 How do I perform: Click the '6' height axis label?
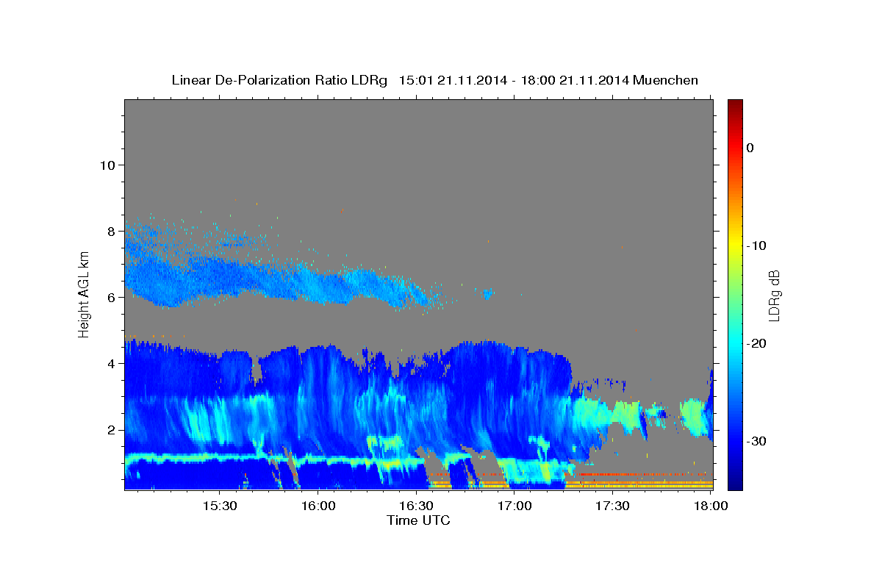click(x=110, y=297)
